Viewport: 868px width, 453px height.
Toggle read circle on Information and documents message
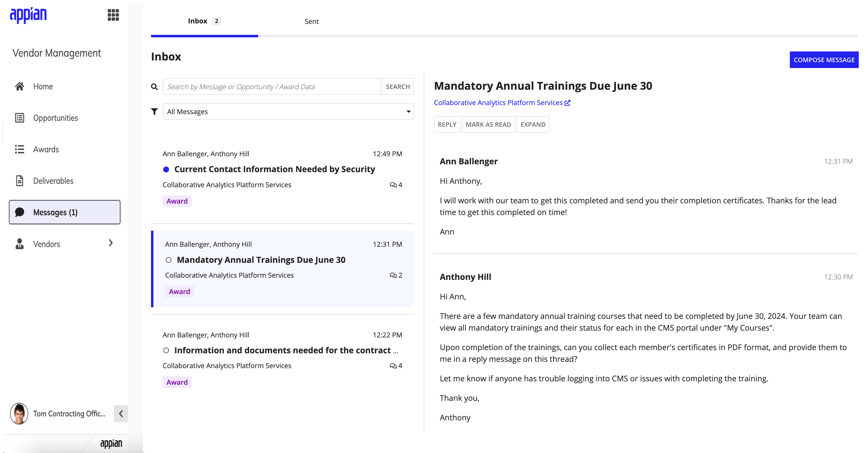point(166,350)
